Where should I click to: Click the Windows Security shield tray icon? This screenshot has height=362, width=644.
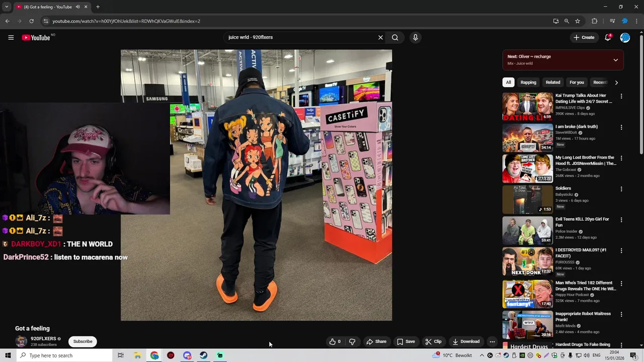pos(554,355)
